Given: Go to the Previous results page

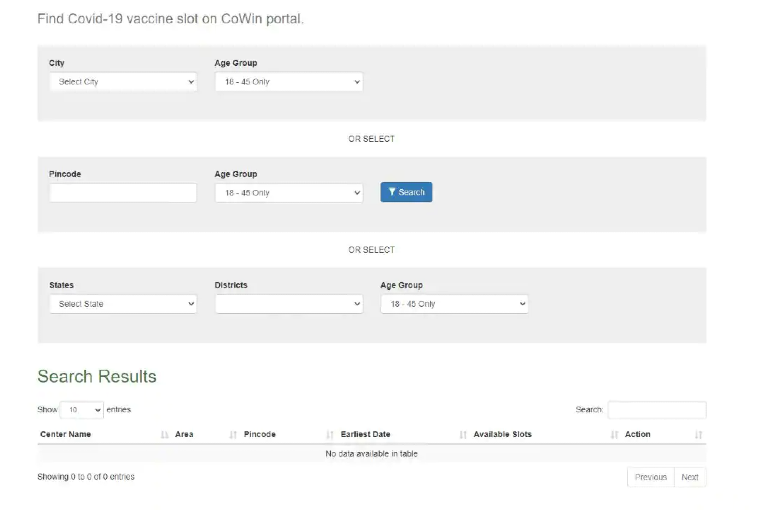Looking at the screenshot, I should [651, 477].
